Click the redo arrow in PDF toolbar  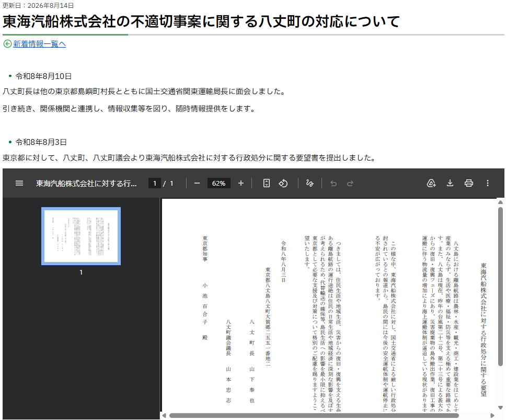pos(350,184)
